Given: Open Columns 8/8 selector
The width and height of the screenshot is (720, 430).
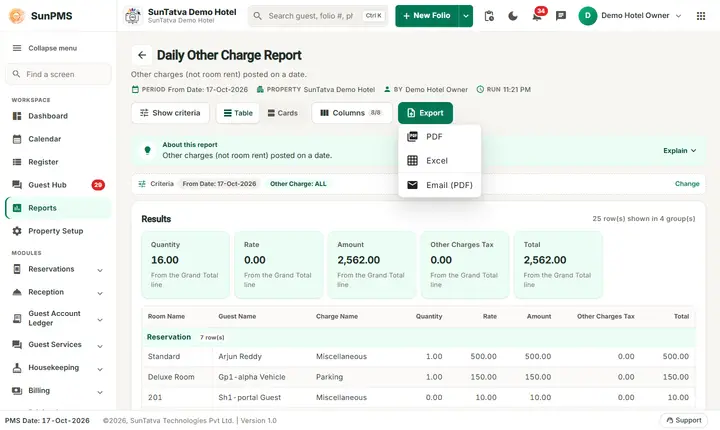Looking at the screenshot, I should point(352,113).
